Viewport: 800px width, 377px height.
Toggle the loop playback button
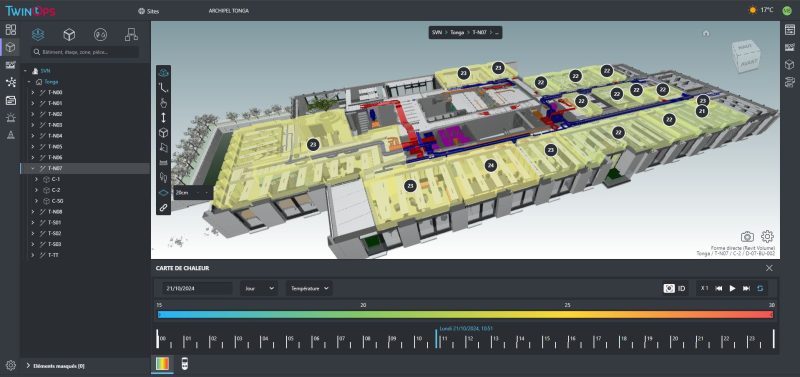[760, 288]
